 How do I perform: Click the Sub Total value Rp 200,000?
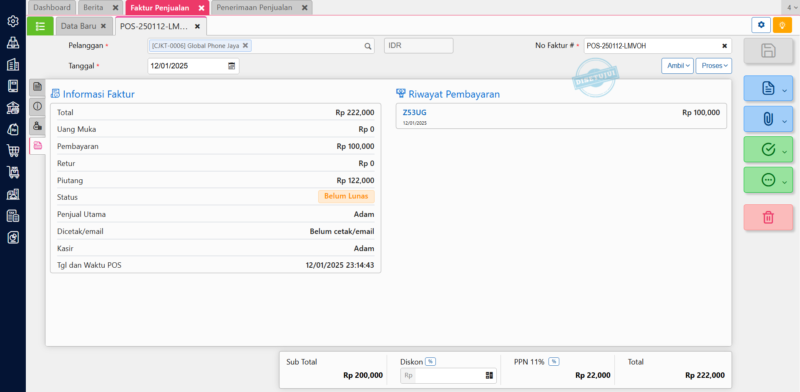(x=363, y=375)
